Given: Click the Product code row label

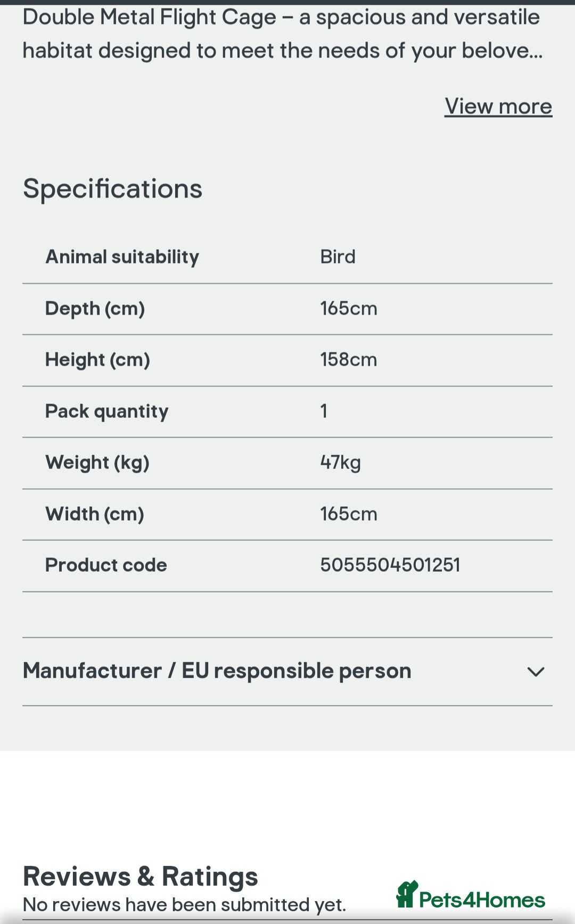Looking at the screenshot, I should 106,565.
